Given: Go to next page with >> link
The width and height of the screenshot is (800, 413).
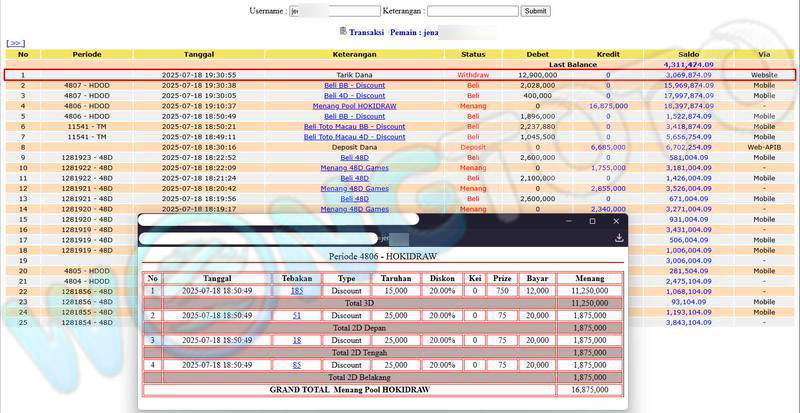Looking at the screenshot, I should [15, 43].
